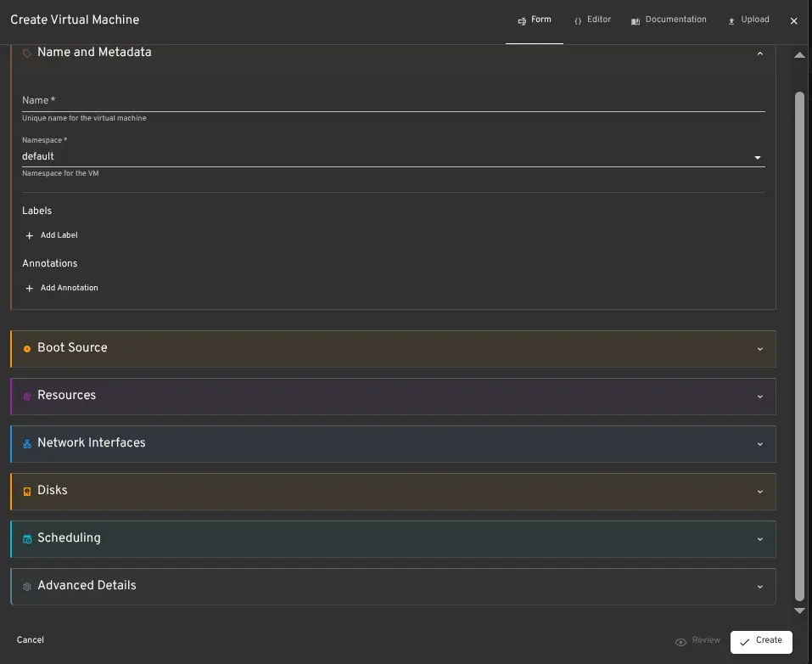
Task: Click the Cancel button
Action: tap(30, 640)
